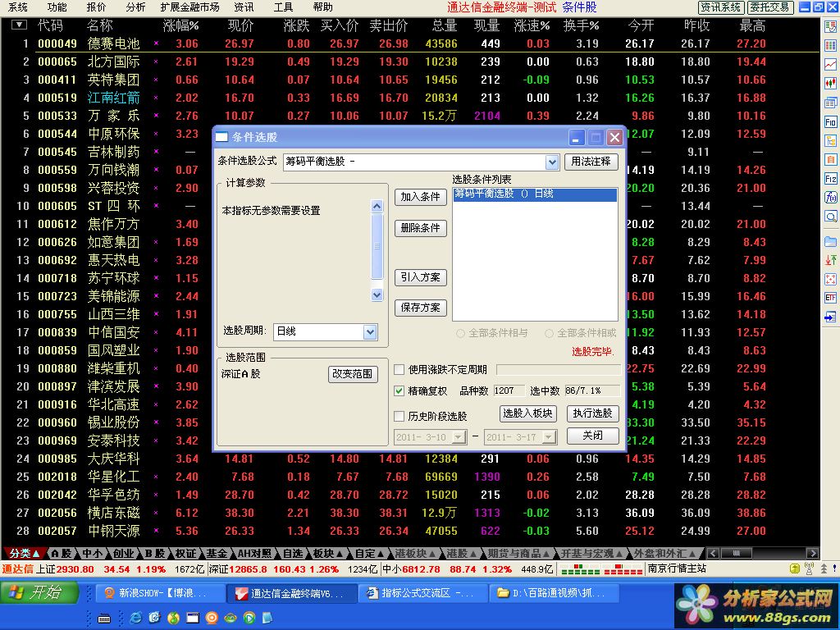Open the 分析 menu
Screen dimensions: 840x630
(135, 7)
